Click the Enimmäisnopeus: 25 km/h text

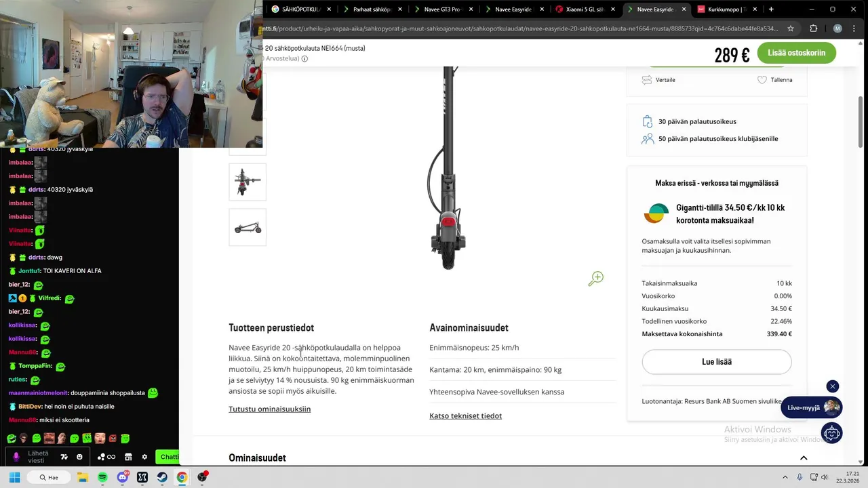point(474,348)
